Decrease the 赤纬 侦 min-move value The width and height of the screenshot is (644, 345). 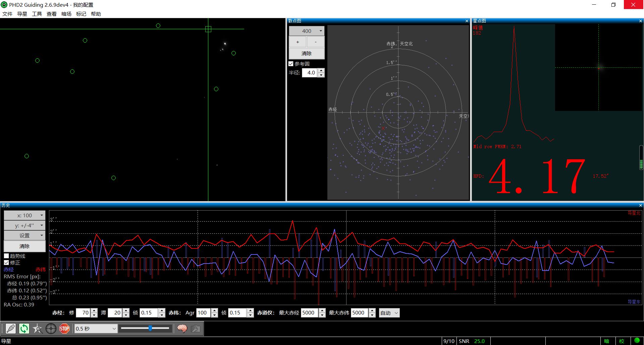tap(250, 315)
